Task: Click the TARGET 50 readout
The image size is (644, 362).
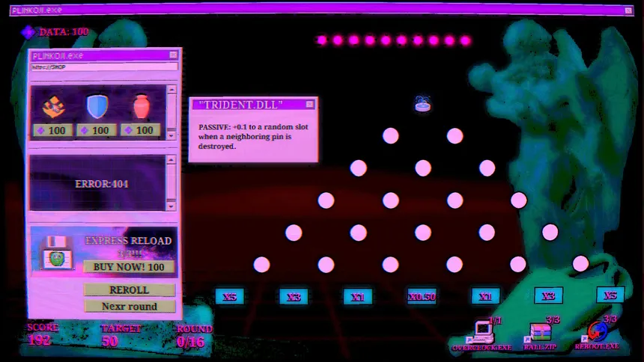Action: (x=121, y=335)
